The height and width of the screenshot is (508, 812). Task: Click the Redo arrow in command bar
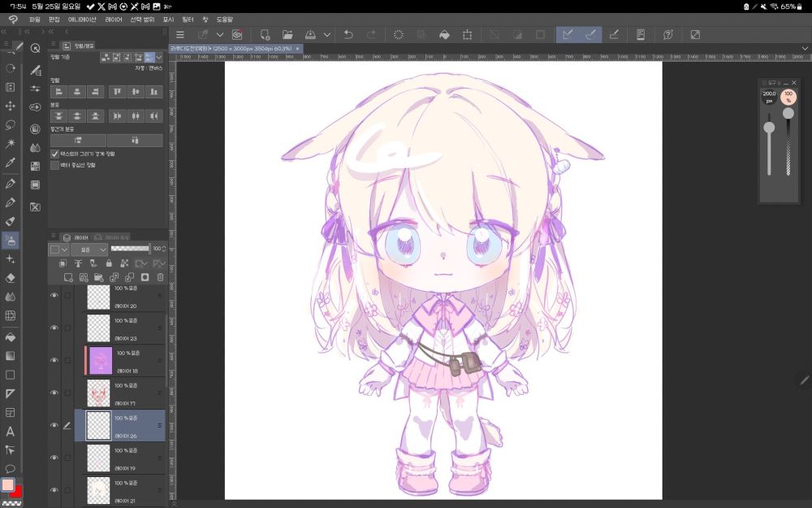click(x=371, y=35)
